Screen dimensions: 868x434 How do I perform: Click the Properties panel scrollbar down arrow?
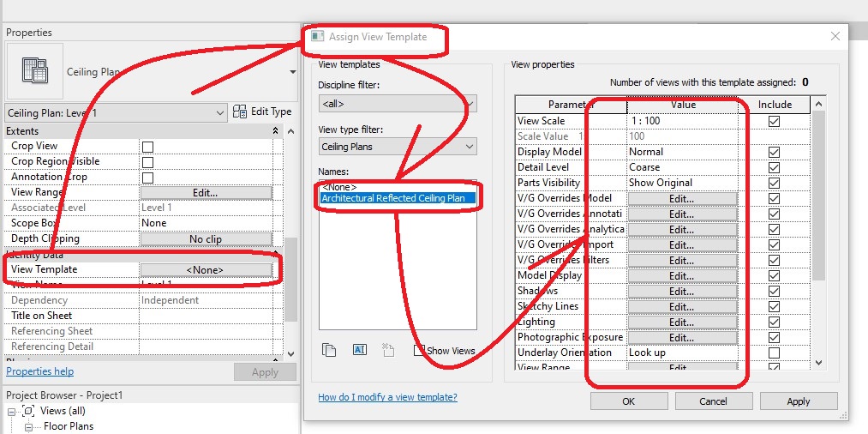291,353
